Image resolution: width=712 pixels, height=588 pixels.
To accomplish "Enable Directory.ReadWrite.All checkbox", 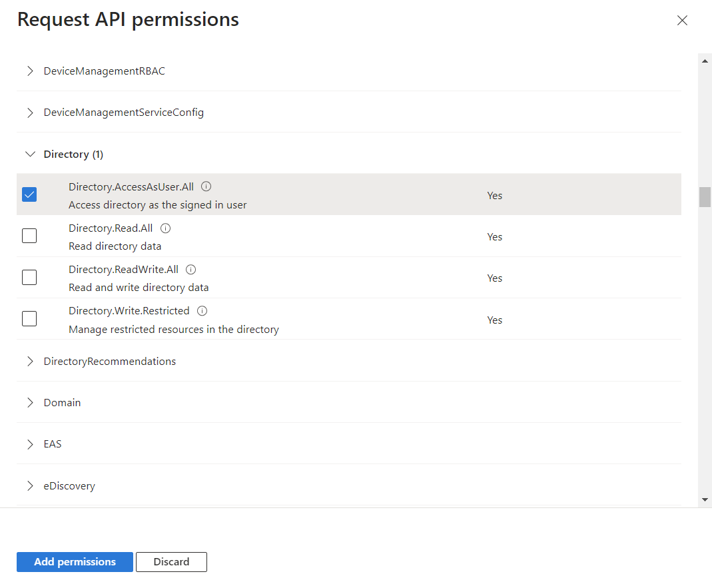I will pos(29,278).
